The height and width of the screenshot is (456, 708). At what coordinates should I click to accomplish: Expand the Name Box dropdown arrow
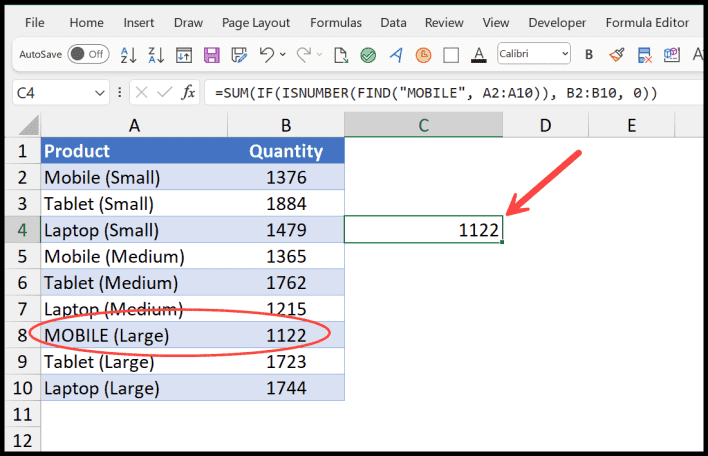coord(99,93)
